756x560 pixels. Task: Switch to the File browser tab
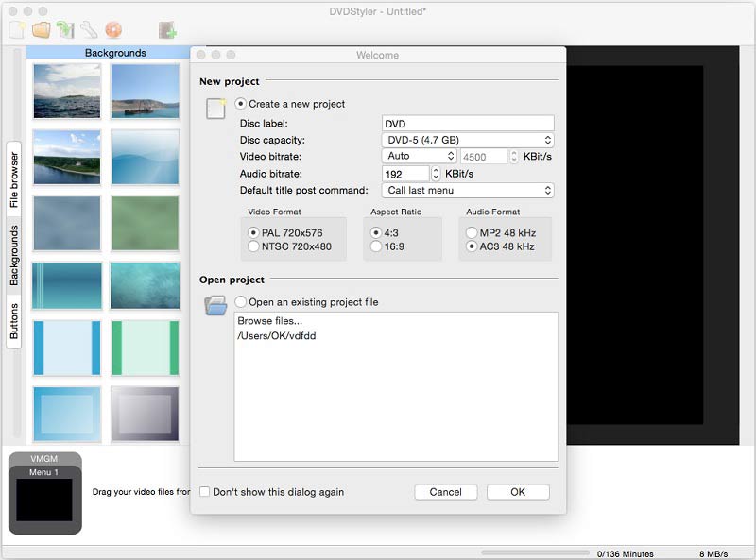12,179
